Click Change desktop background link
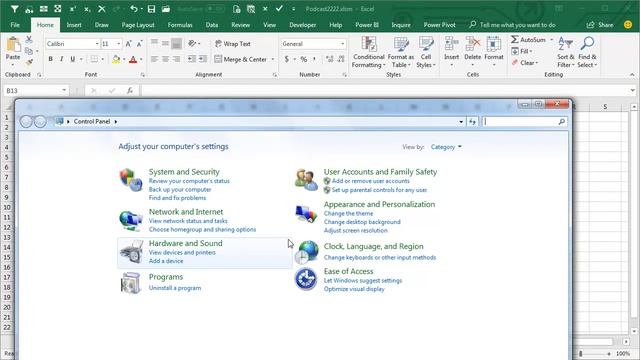 pyautogui.click(x=362, y=222)
